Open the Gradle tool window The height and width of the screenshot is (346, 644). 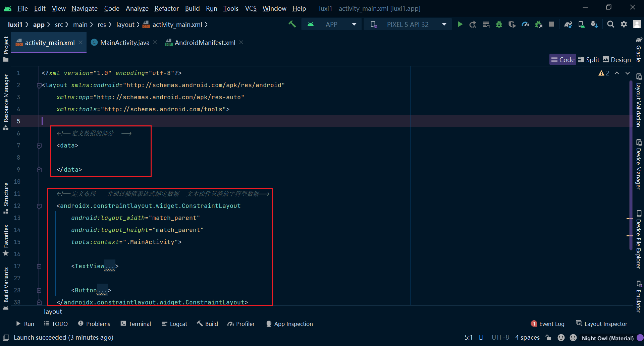(x=639, y=49)
